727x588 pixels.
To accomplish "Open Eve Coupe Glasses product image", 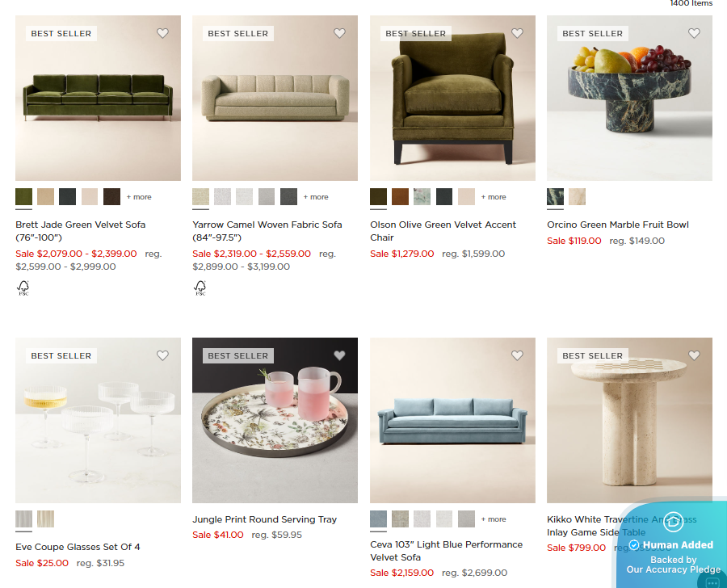I will [98, 420].
